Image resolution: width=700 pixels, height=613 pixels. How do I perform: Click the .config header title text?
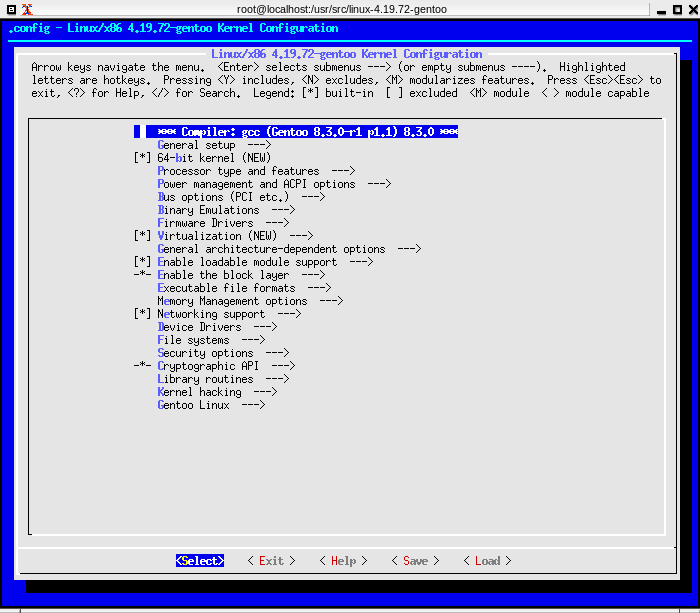174,28
